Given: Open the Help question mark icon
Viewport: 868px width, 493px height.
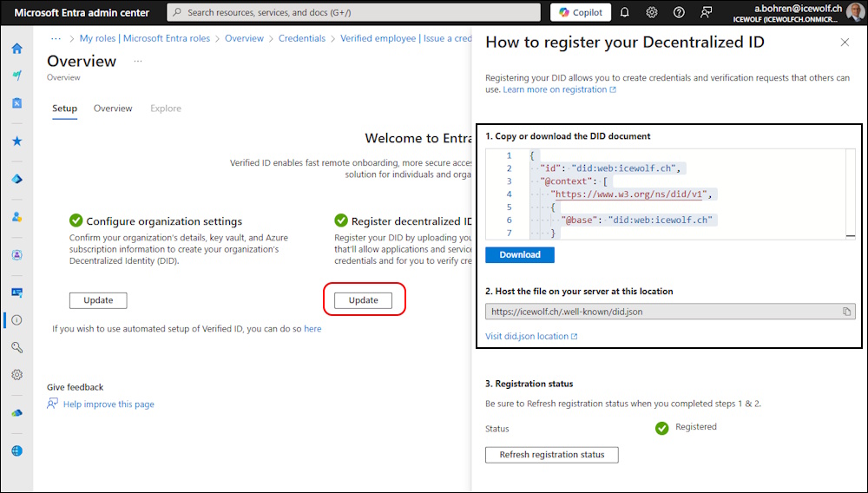Looking at the screenshot, I should click(679, 12).
